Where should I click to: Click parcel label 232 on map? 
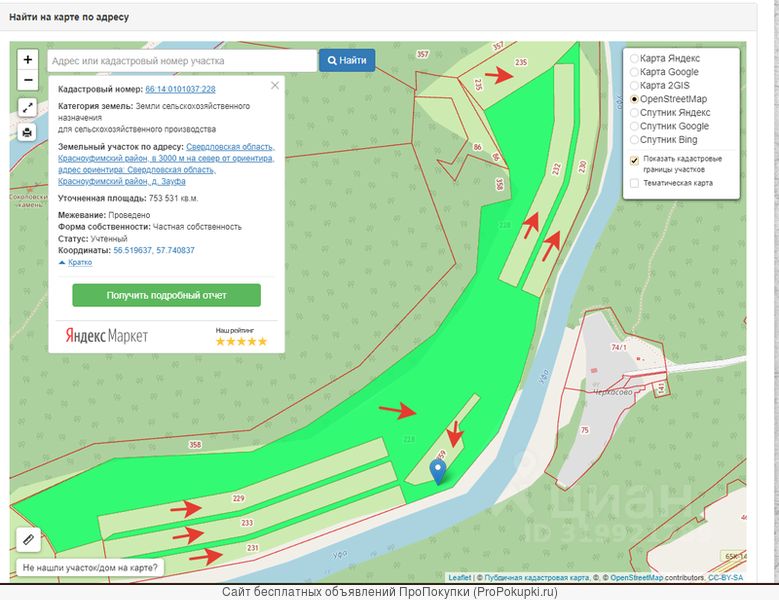556,169
